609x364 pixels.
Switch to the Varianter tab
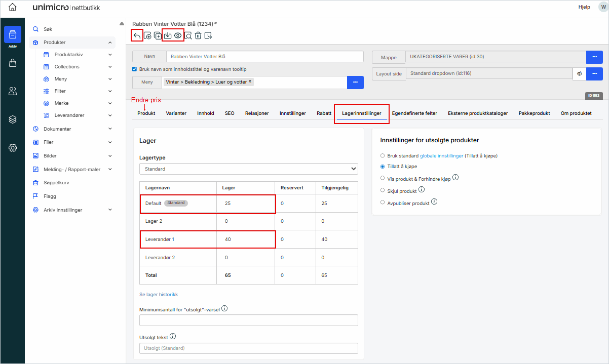(176, 113)
